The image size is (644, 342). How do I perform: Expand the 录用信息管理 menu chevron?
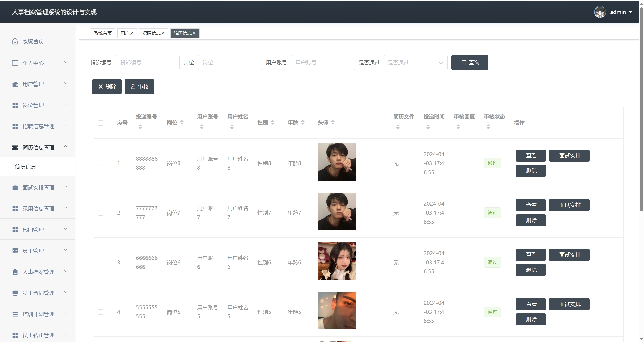click(66, 208)
